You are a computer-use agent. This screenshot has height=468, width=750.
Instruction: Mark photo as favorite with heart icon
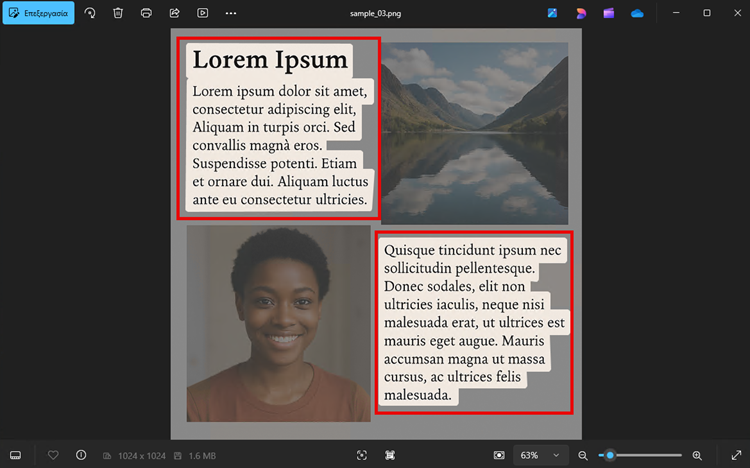tap(53, 455)
